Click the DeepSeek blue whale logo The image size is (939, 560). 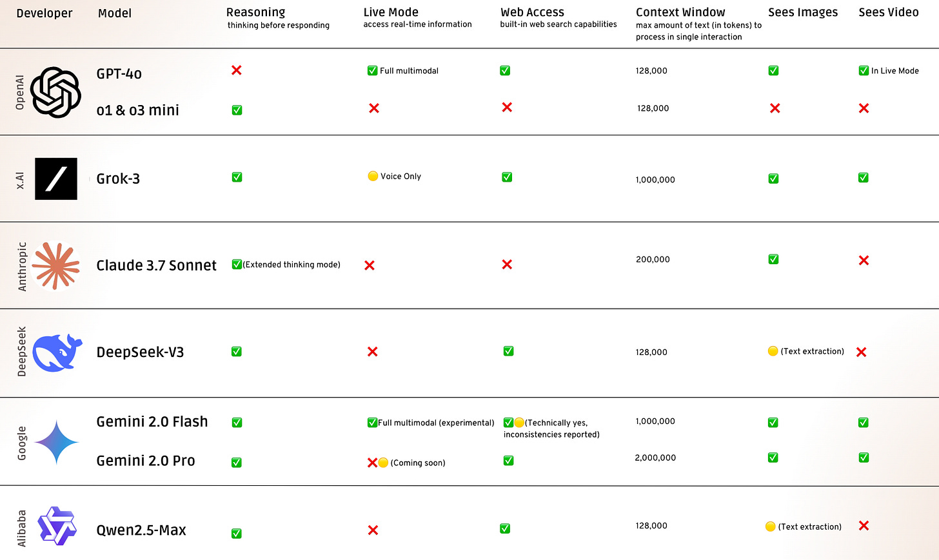[57, 352]
